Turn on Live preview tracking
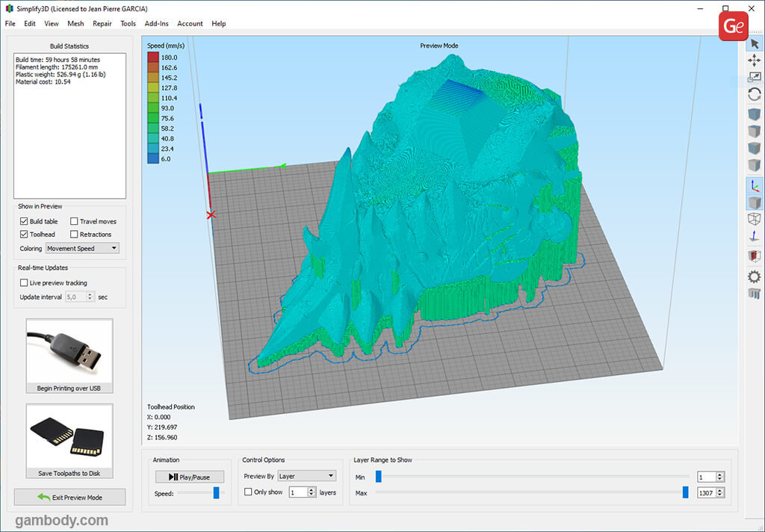 [x=24, y=283]
